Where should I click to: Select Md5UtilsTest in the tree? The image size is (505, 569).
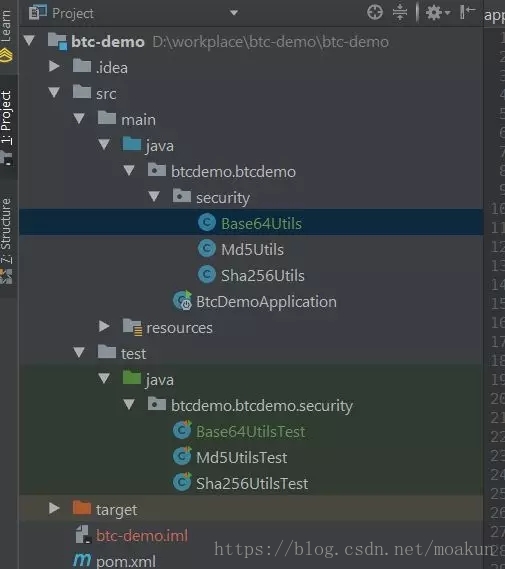(x=241, y=458)
